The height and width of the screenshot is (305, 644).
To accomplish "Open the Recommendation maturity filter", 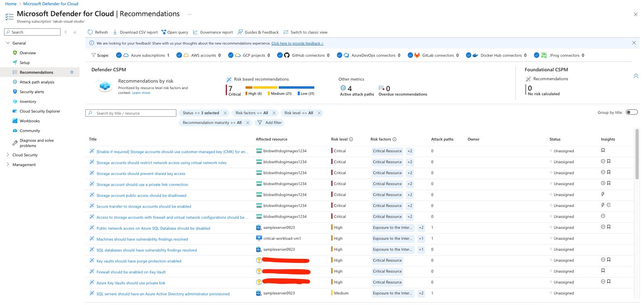I will (x=212, y=123).
